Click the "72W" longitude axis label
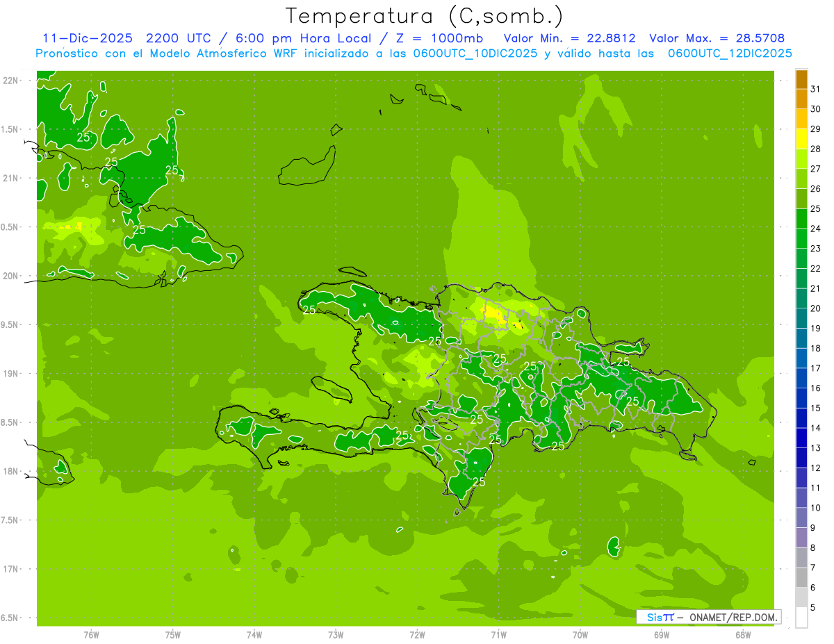Viewport: 834px width, 644px height. point(417,635)
